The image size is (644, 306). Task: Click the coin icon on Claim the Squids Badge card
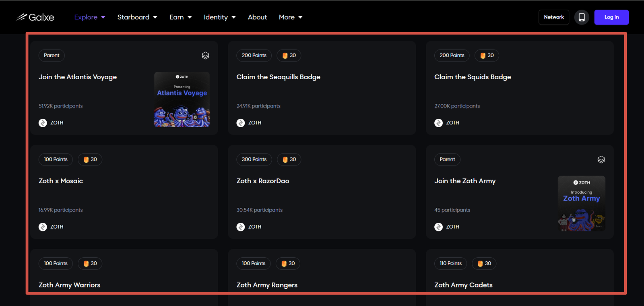click(x=483, y=56)
